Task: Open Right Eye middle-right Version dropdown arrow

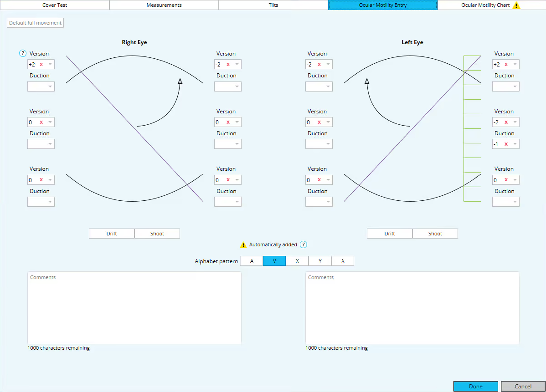Action: tap(237, 122)
